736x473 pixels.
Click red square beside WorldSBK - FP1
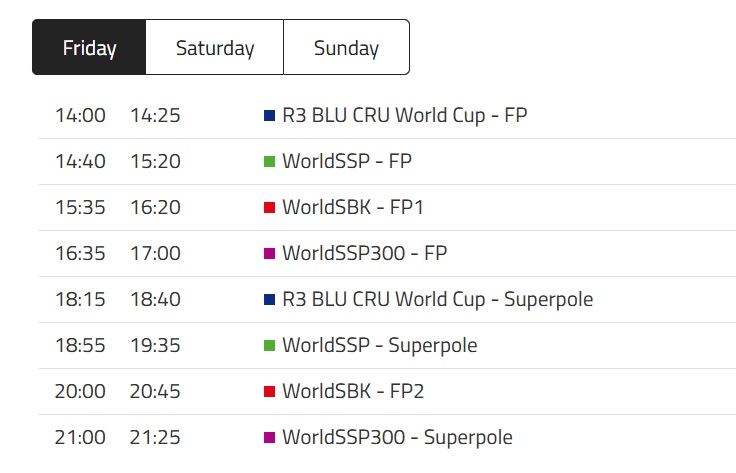(x=269, y=207)
